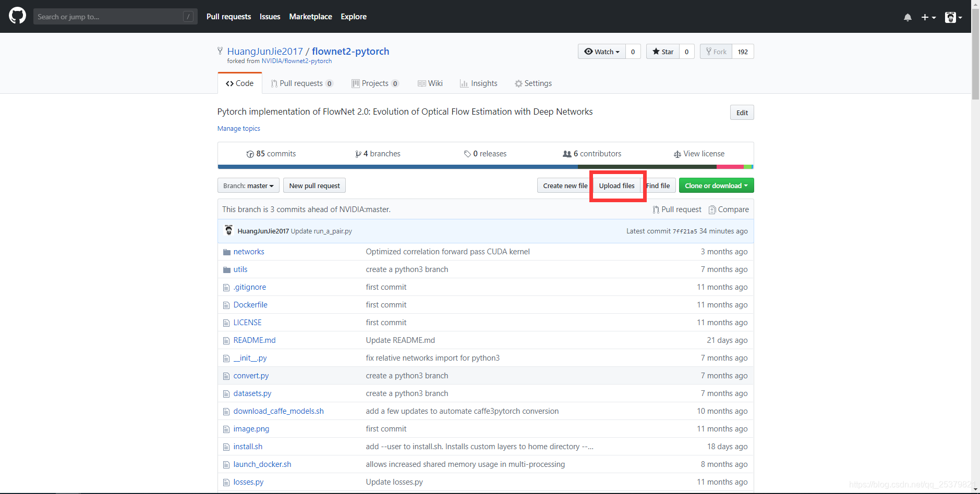Screen dimensions: 980x494
Task: Click the file icon next to README.md
Action: 226,341
